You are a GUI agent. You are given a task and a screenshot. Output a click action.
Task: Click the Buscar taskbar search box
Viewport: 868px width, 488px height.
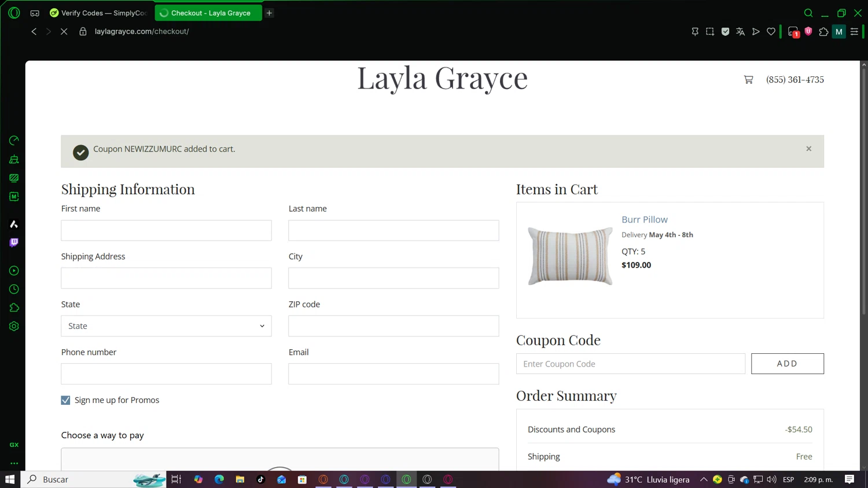[94, 479]
